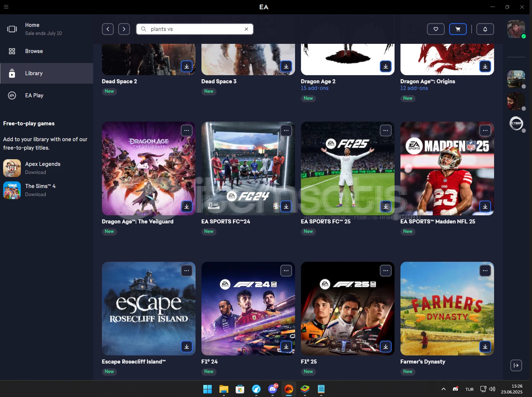This screenshot has height=397, width=532.
Task: Select Library in the sidebar
Action: coord(46,73)
